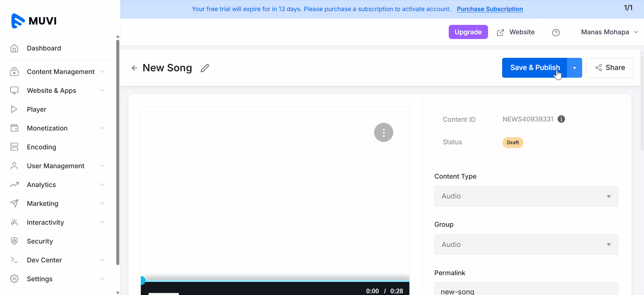Go back using the left arrow icon

click(x=134, y=68)
